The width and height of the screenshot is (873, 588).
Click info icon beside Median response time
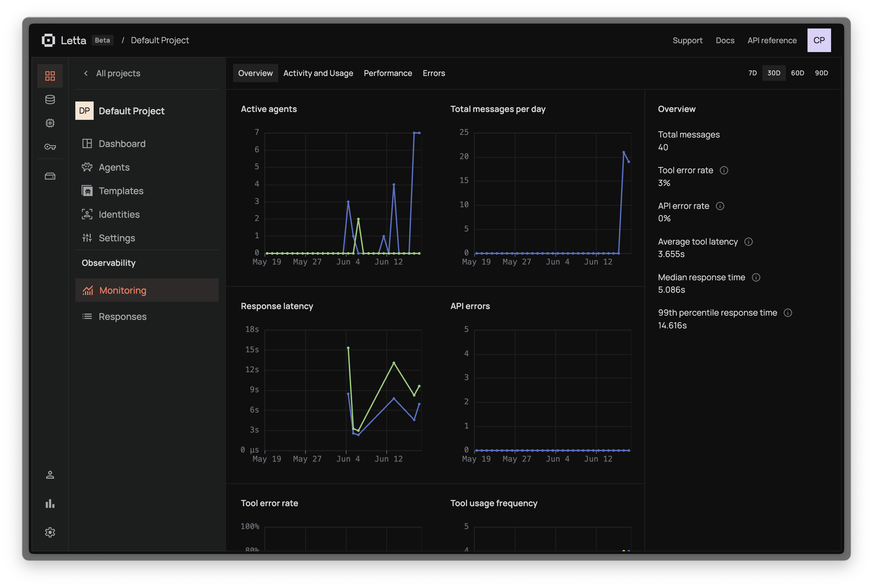point(756,278)
